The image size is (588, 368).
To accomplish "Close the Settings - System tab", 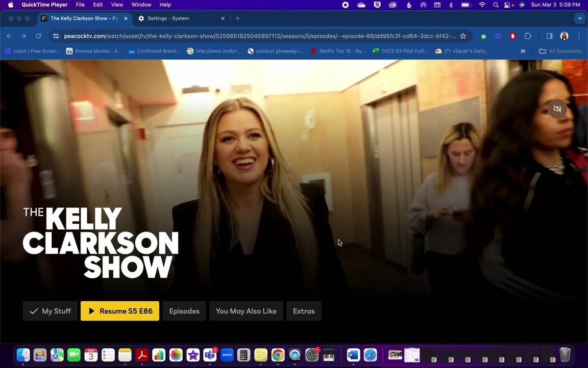I will tap(223, 18).
